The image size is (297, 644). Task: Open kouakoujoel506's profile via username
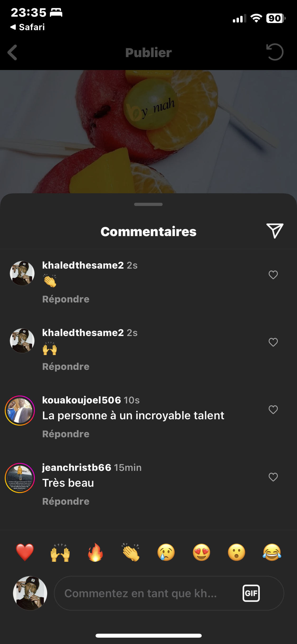pos(82,400)
